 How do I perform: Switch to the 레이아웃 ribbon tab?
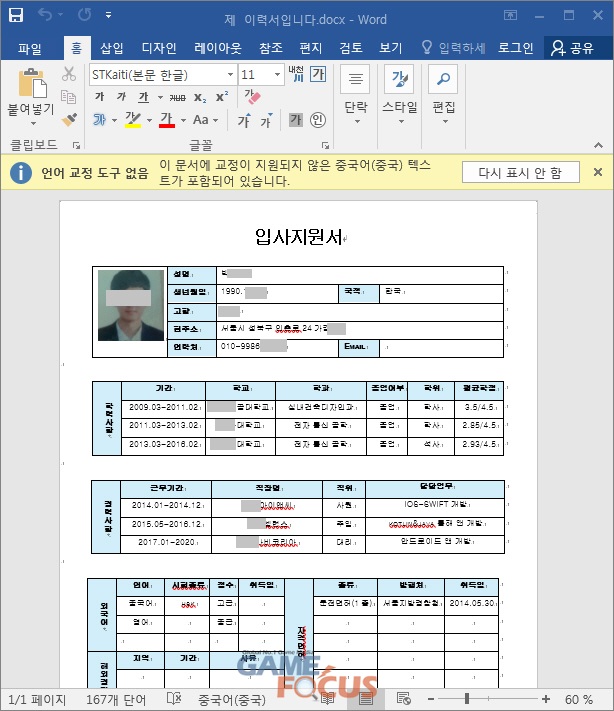(x=218, y=48)
